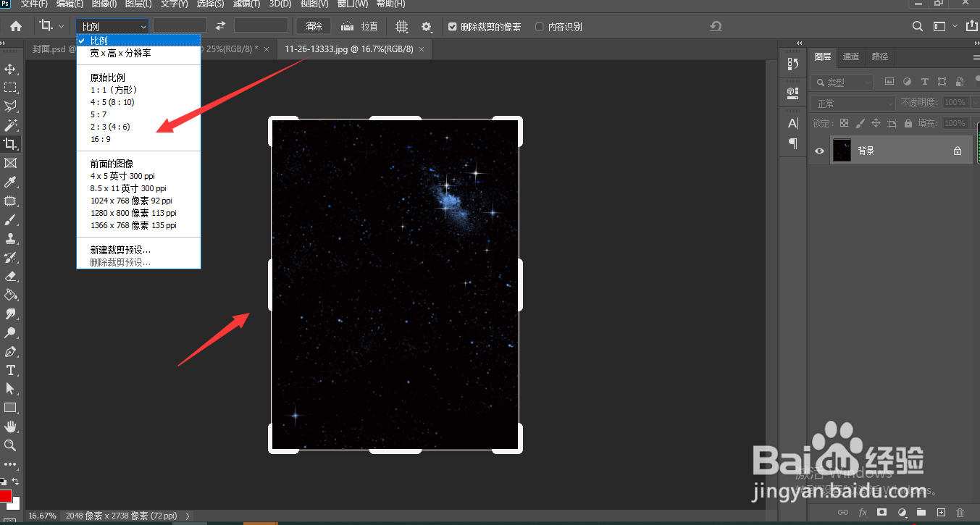Click the 清除 button

(314, 26)
